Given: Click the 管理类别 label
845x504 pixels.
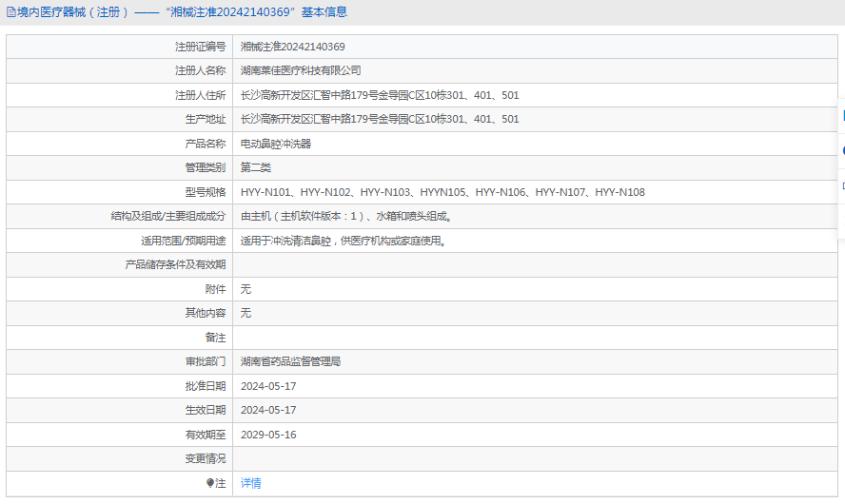Looking at the screenshot, I should pyautogui.click(x=206, y=167).
